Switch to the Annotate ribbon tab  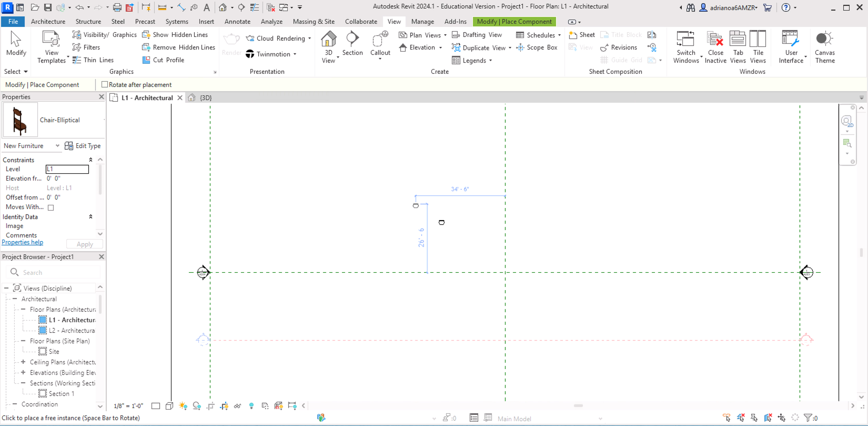(x=237, y=21)
